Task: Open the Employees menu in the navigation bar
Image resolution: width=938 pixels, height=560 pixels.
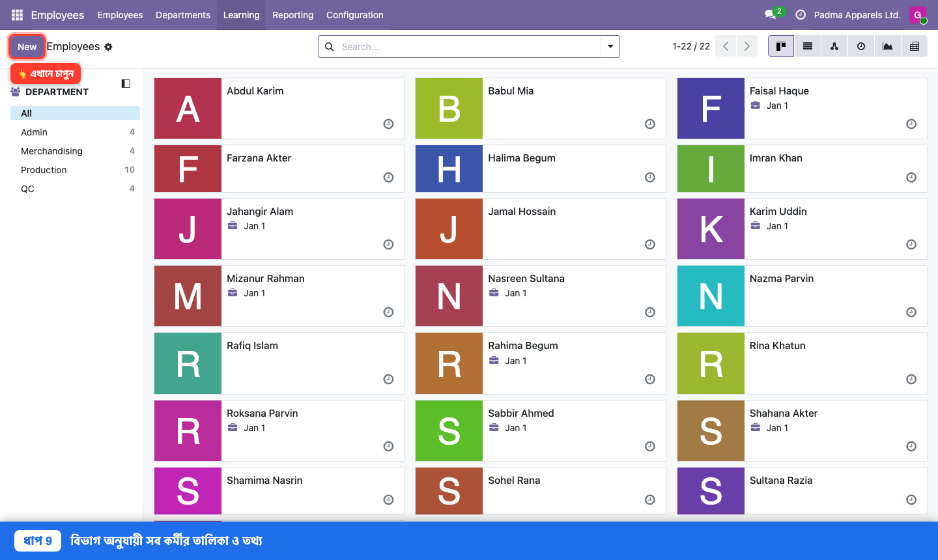Action: (x=120, y=15)
